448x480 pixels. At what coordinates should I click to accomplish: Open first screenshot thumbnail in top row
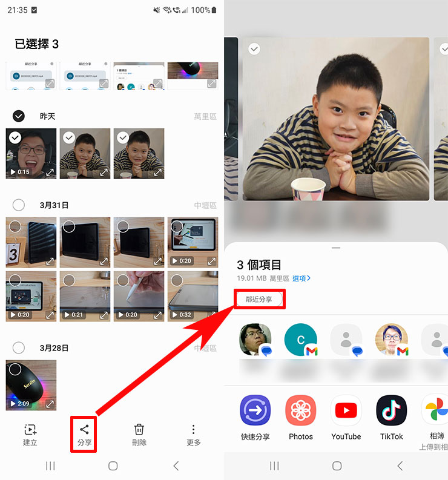(x=31, y=76)
